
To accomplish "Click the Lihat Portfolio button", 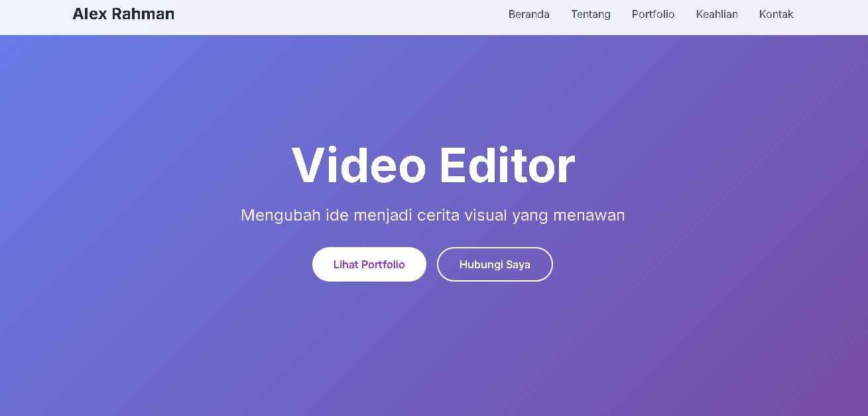I will click(x=369, y=264).
